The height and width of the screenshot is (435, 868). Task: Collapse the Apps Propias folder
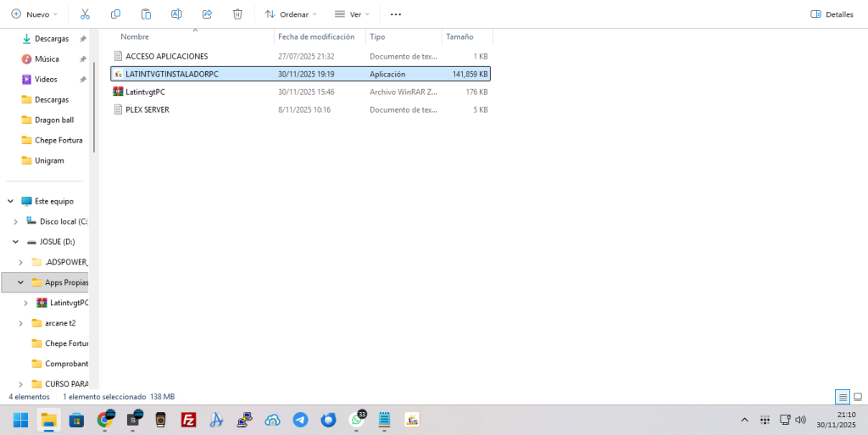20,282
